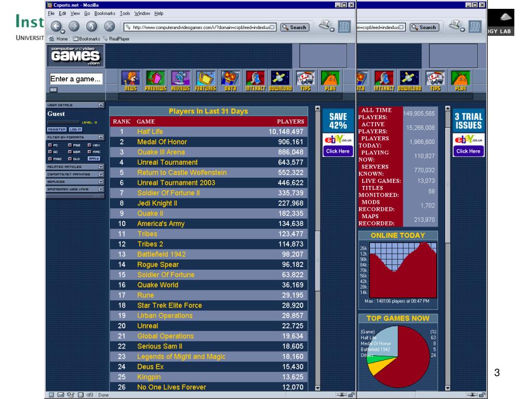Viewport: 532px width, 399px height.
Task: Tick the GBA format checkbox
Action: 70,152
